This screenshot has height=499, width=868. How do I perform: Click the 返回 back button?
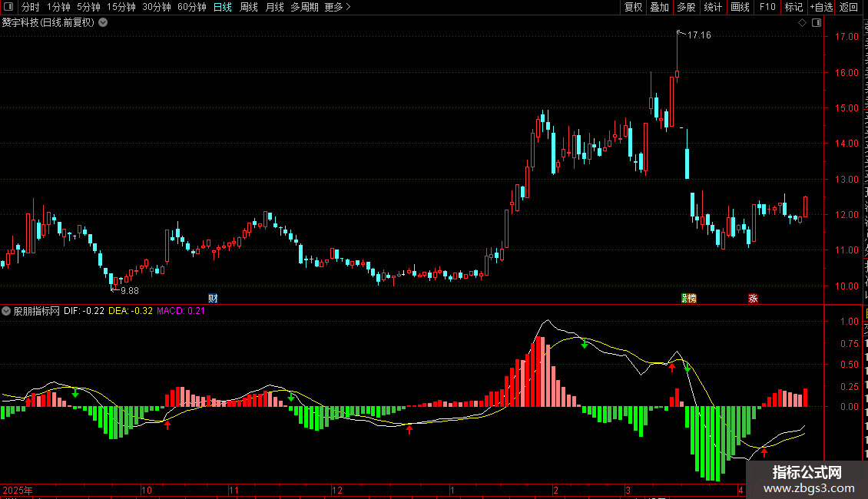pyautogui.click(x=849, y=7)
